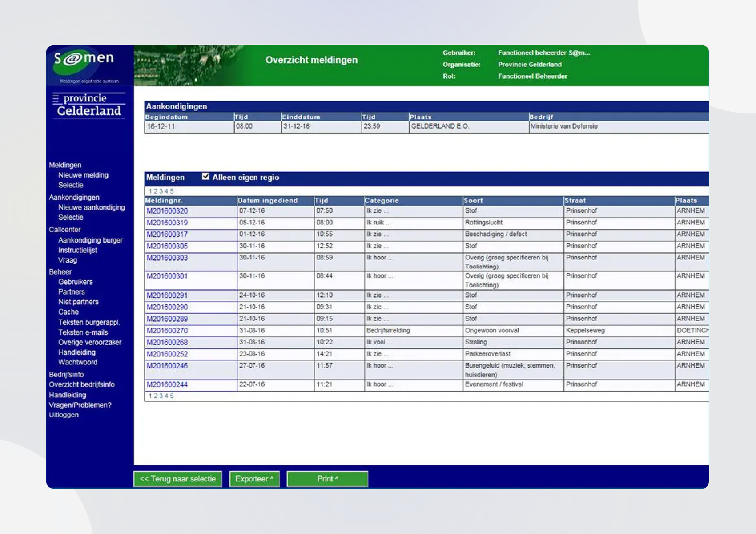Open Partners under Beheer
Viewport: 756px width, 534px height.
[71, 292]
